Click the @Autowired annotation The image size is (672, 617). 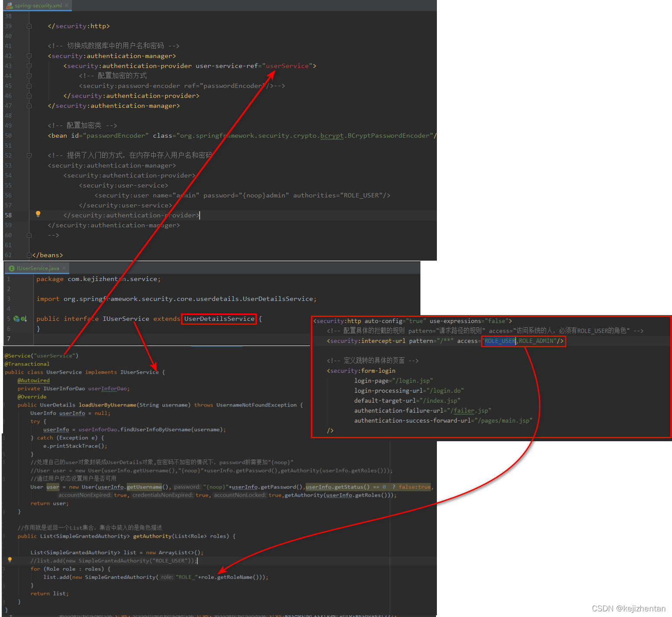coord(33,380)
